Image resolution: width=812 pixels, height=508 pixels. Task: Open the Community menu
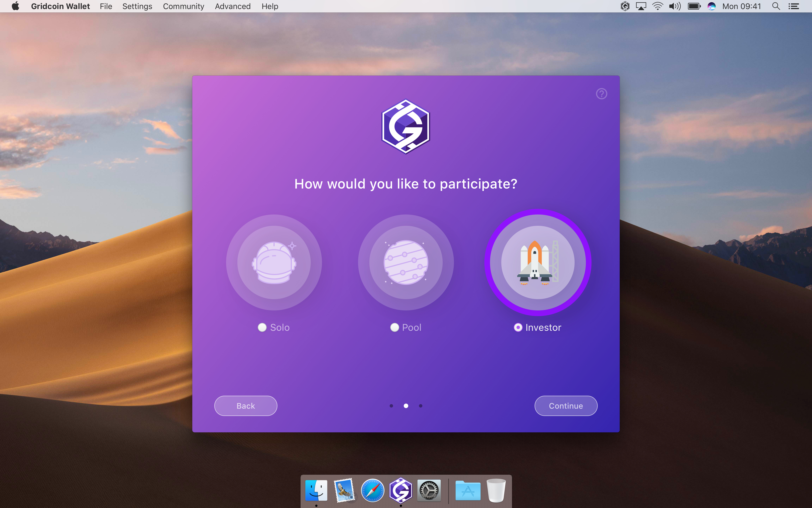pyautogui.click(x=183, y=6)
